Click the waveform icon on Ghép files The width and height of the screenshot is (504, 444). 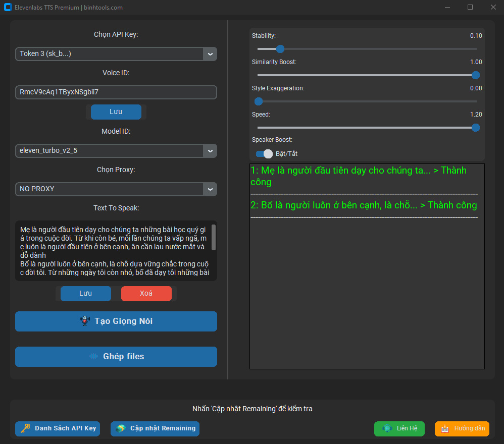coord(93,356)
